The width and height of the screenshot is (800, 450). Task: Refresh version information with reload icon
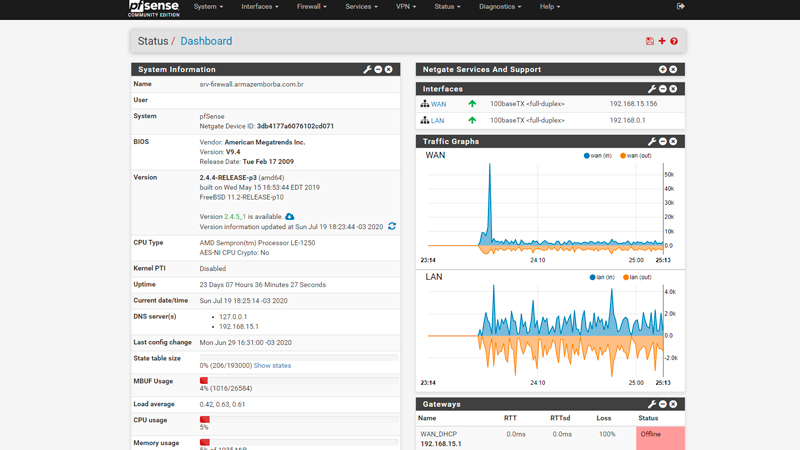392,226
